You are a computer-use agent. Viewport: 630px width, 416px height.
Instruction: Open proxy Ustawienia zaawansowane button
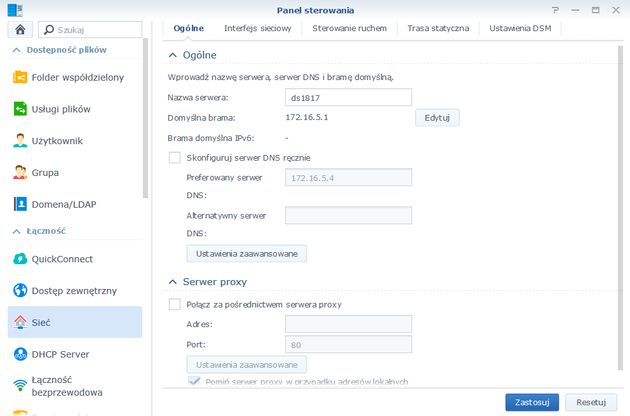pos(247,365)
